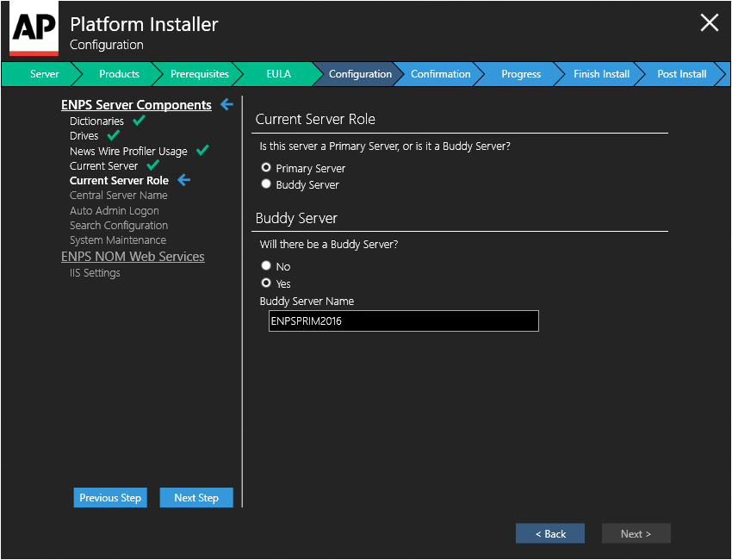Viewport: 732px width, 560px height.
Task: Select System Maintenance item
Action: (x=118, y=240)
